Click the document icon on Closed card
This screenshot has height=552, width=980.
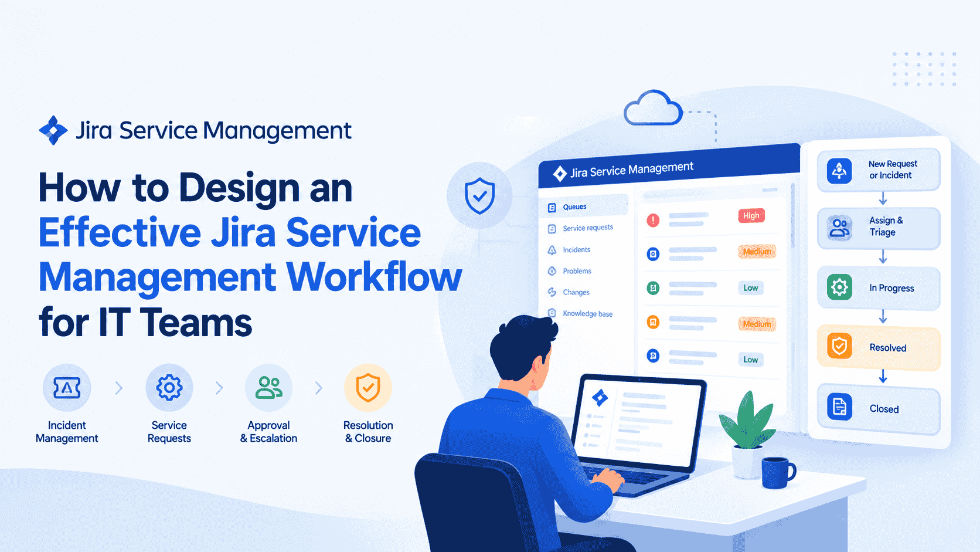click(x=839, y=407)
